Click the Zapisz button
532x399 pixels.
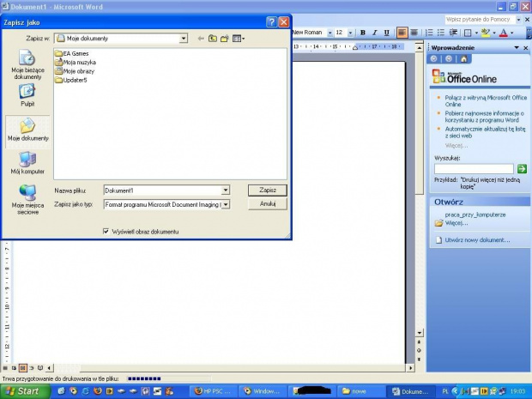click(x=268, y=190)
